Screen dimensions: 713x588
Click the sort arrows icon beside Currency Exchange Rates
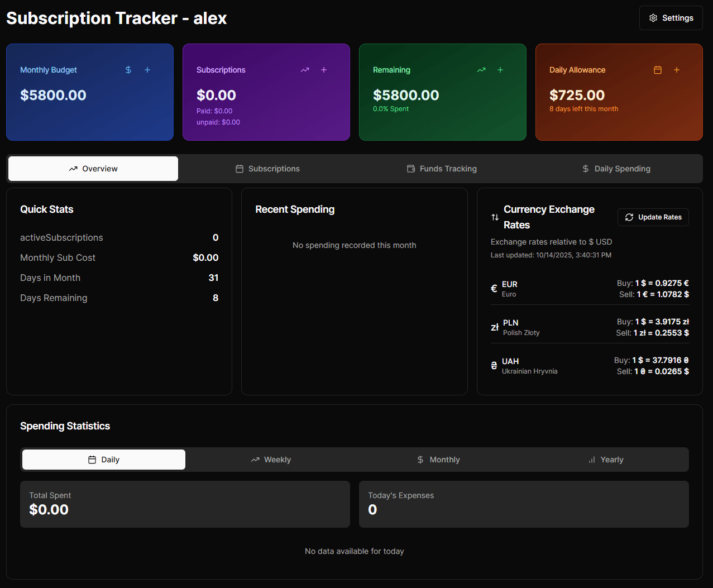(494, 217)
